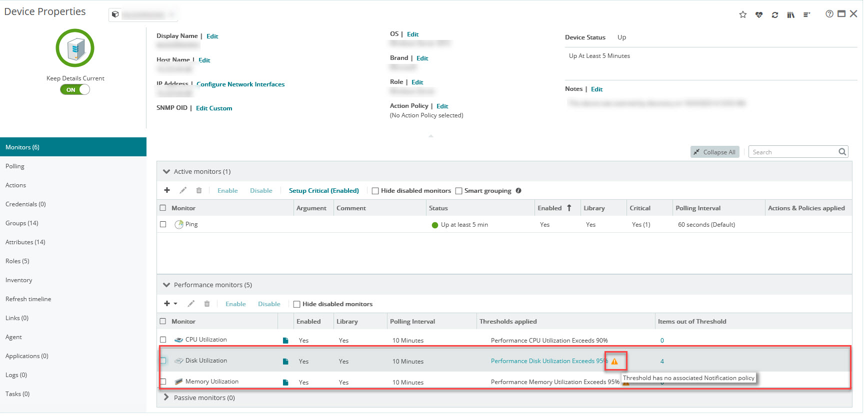Click pencil edit icon in Performance monitors toolbar
The height and width of the screenshot is (418, 868).
click(x=191, y=304)
